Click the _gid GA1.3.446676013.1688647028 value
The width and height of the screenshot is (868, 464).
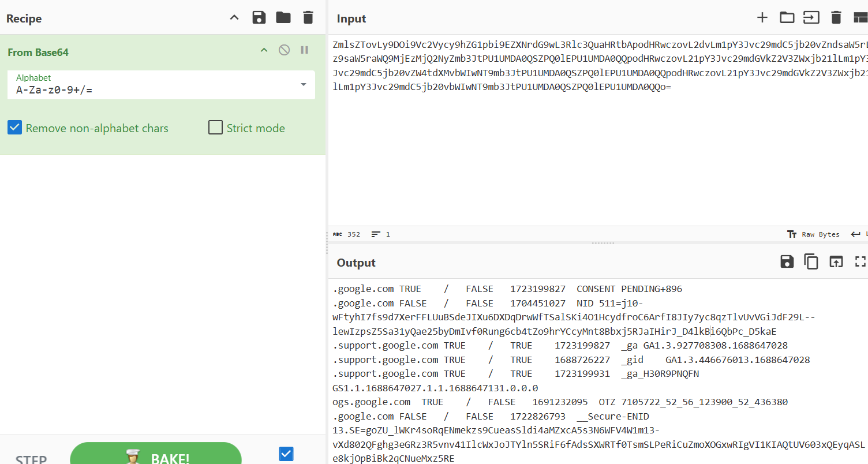[x=716, y=360]
